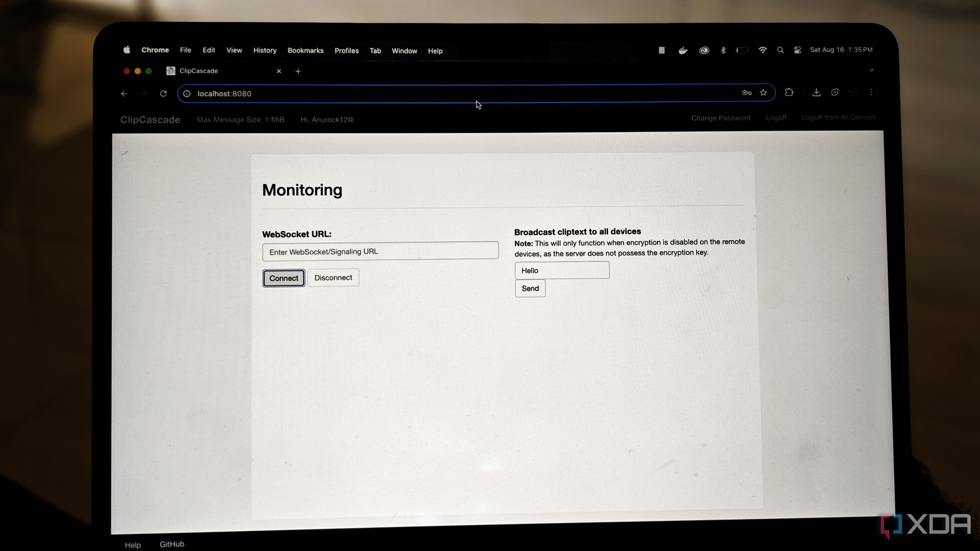Open the GitHub footer link

[x=172, y=544]
